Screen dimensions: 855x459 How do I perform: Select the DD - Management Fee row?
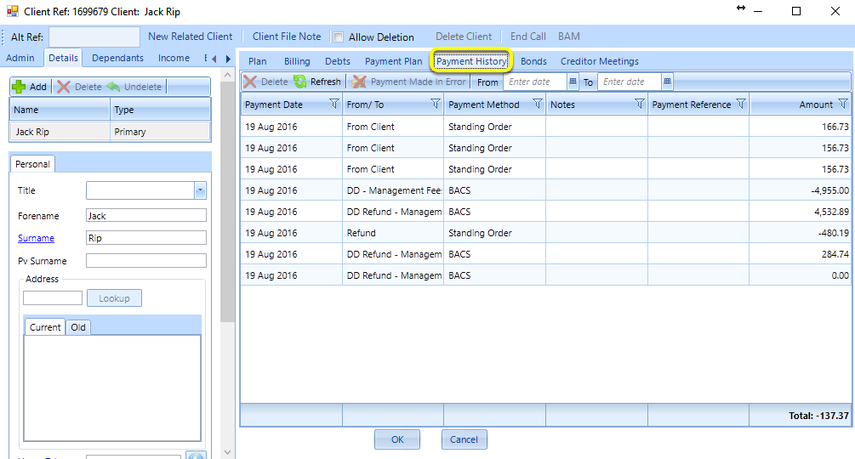(546, 190)
